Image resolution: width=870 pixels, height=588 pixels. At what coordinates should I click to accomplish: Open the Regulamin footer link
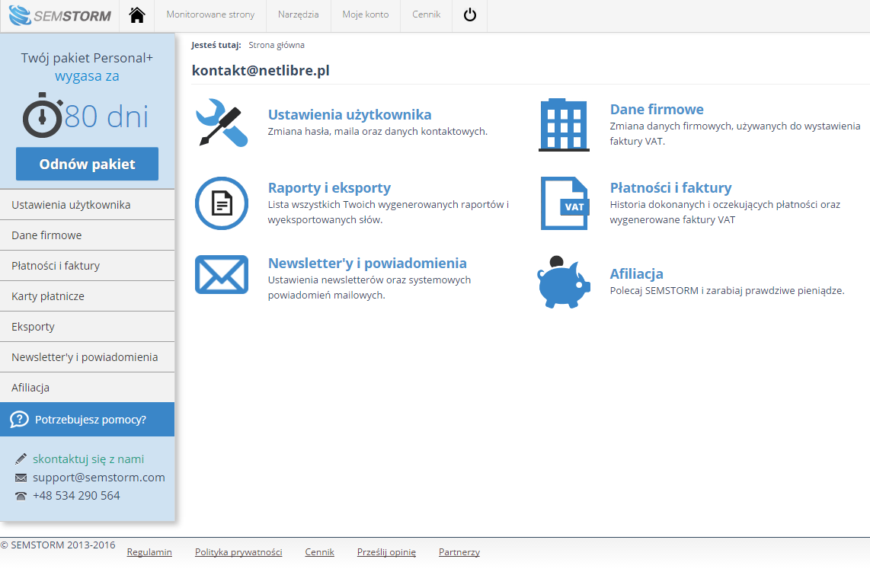click(x=149, y=552)
